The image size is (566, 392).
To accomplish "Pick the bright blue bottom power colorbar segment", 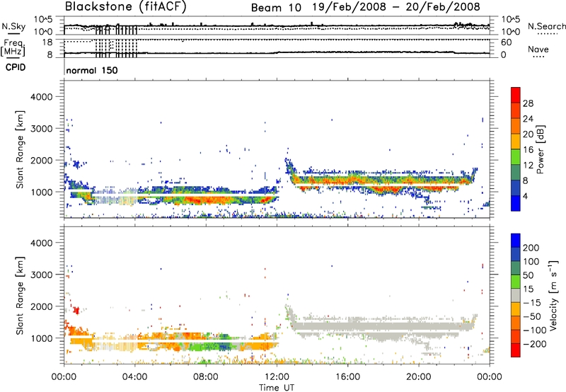I will coord(516,203).
